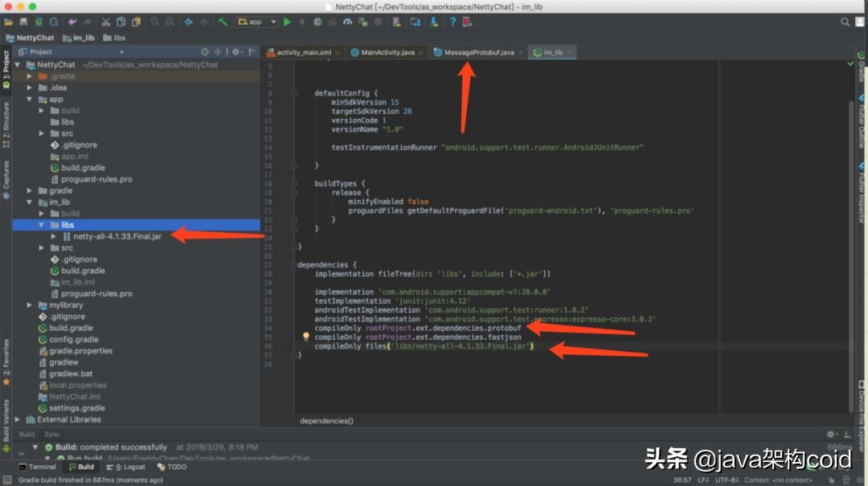This screenshot has height=486, width=868.
Task: Open the Build tool window button
Action: [81, 467]
